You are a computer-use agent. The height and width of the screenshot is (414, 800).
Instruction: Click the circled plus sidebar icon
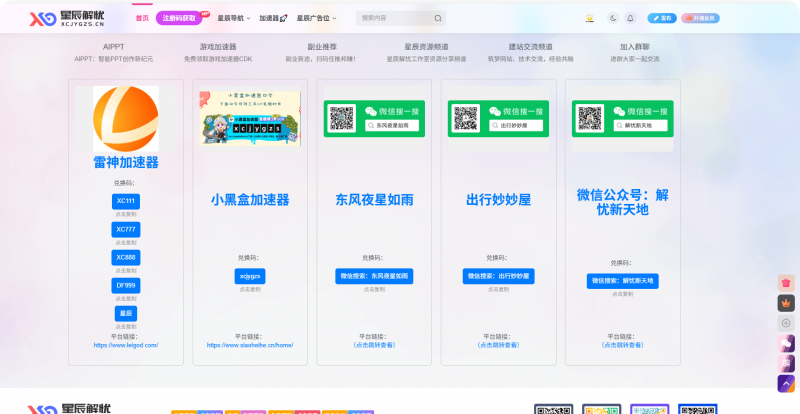pos(785,323)
